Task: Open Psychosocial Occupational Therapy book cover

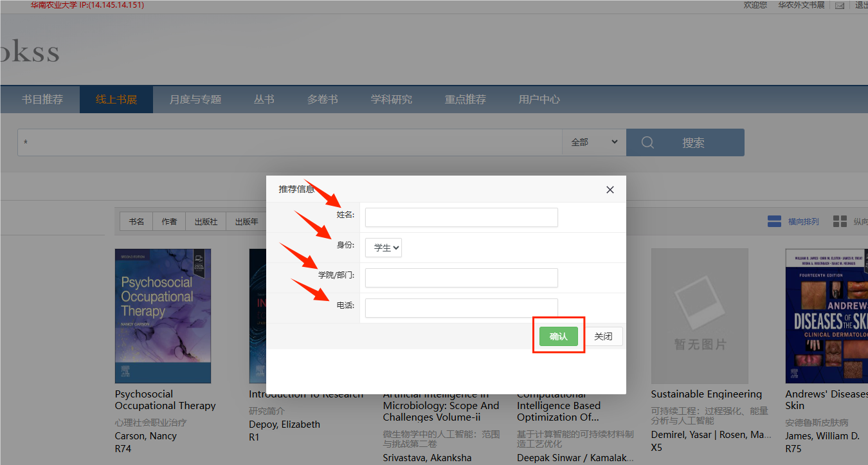Action: (x=163, y=316)
